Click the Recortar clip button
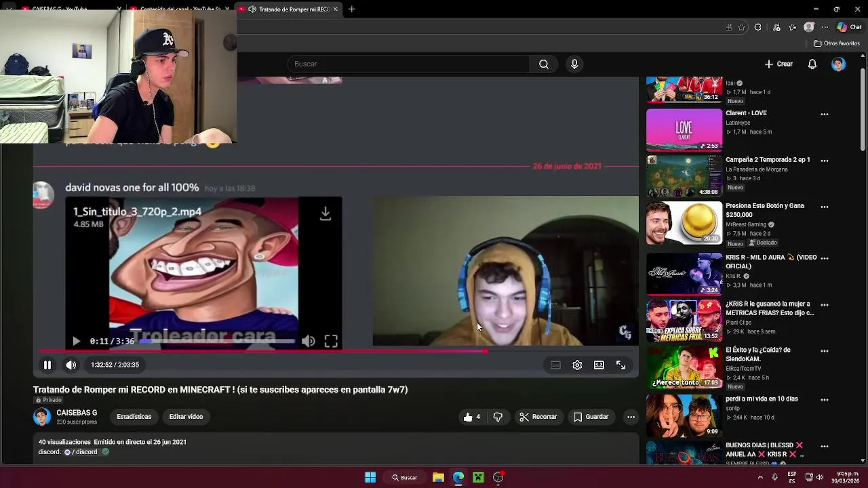868x488 pixels. click(538, 417)
